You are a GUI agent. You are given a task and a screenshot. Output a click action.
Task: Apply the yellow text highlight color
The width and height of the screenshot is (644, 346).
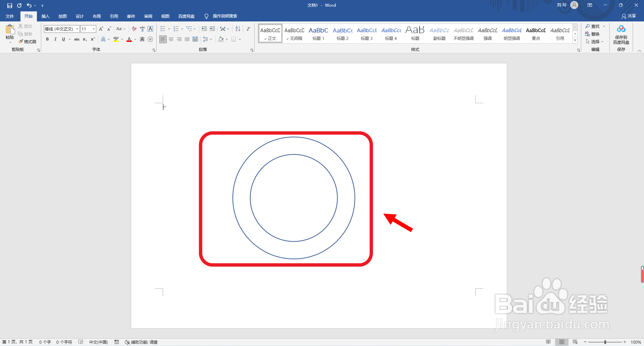(x=116, y=39)
